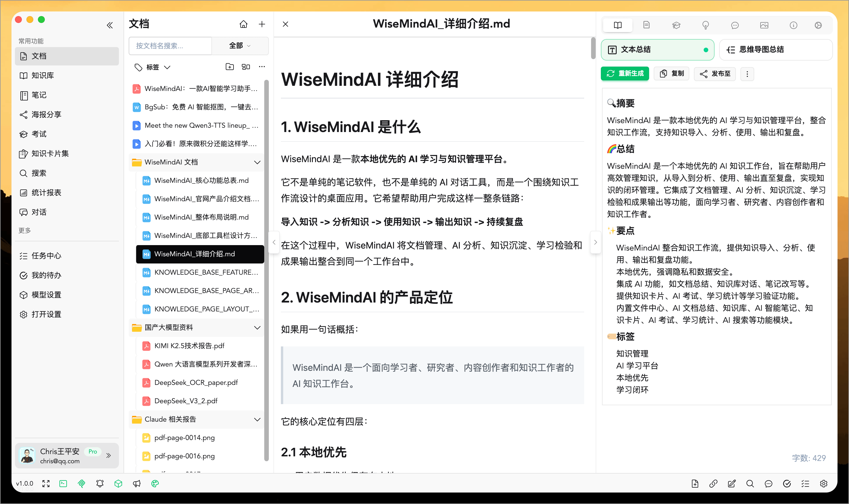
Task: Click the notification bell in the status bar
Action: [x=100, y=483]
